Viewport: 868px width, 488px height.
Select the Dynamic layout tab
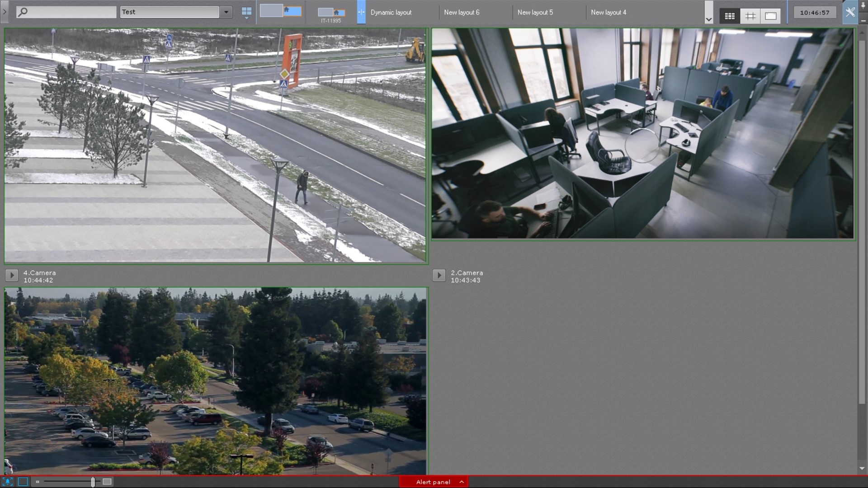[x=391, y=13]
